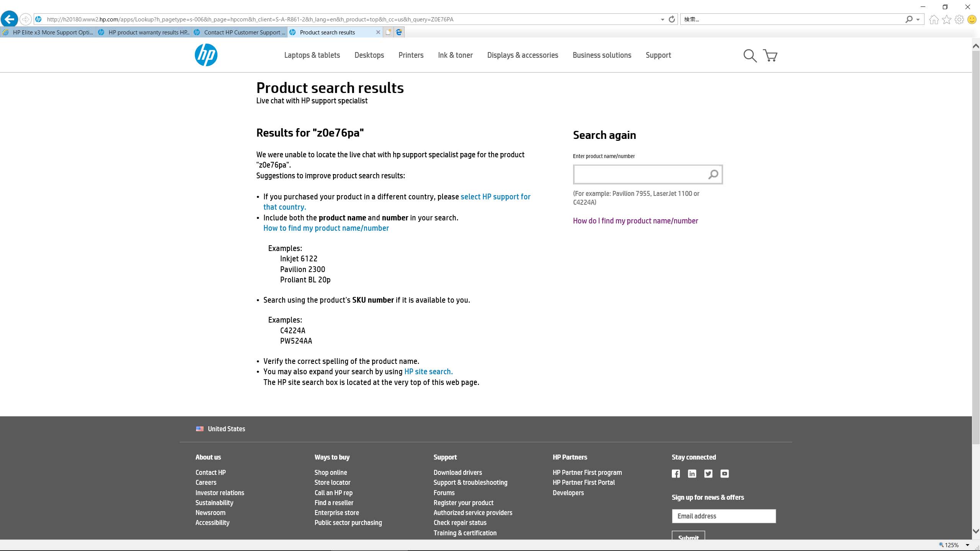The height and width of the screenshot is (551, 980).
Task: Open Download drivers footer link
Action: pos(458,473)
